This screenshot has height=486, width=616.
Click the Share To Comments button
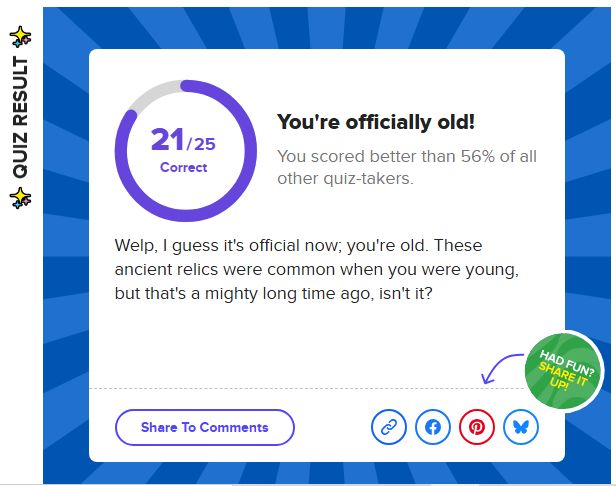205,427
